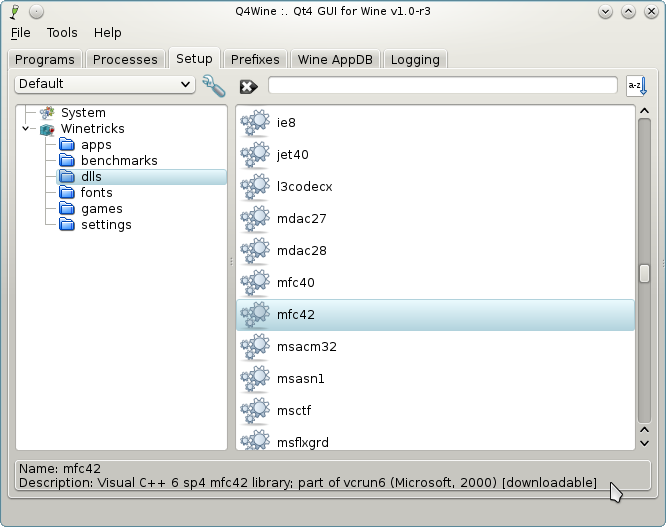The width and height of the screenshot is (666, 527).
Task: Click the clear search filter icon
Action: tap(249, 86)
